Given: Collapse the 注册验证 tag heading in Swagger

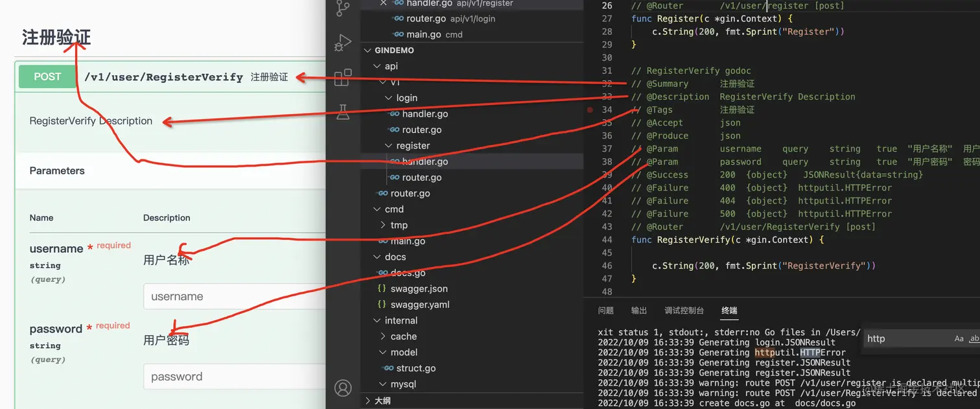Looking at the screenshot, I should tap(56, 38).
